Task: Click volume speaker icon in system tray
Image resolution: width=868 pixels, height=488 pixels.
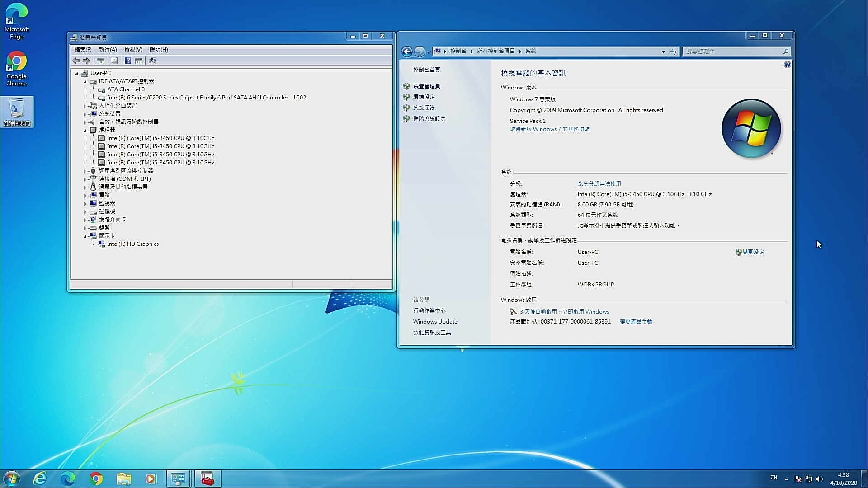Action: coord(820,479)
